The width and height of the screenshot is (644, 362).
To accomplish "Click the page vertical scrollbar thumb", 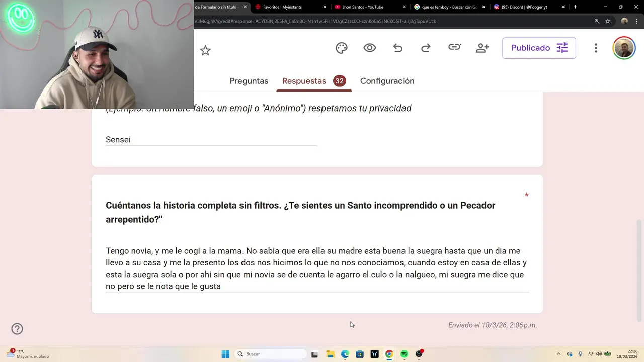I will click(x=639, y=270).
